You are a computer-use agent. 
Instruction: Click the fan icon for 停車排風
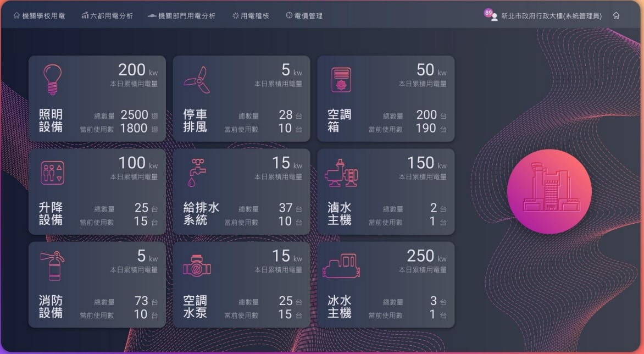click(x=197, y=80)
